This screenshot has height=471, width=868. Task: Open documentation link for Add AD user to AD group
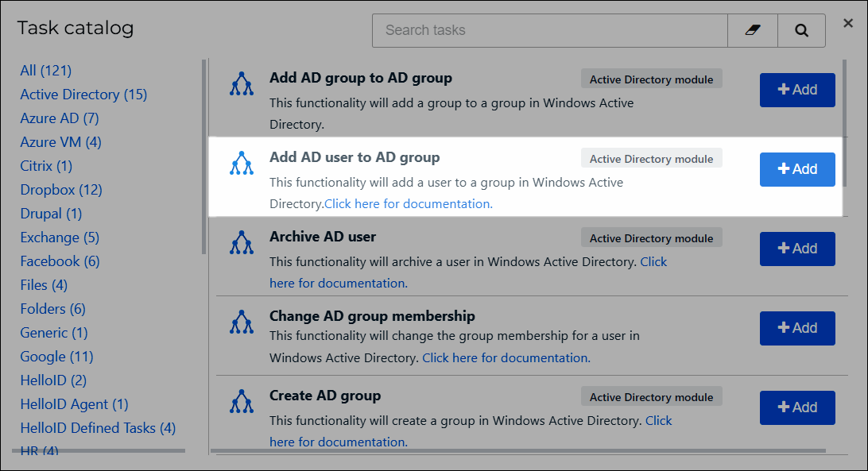pos(409,203)
